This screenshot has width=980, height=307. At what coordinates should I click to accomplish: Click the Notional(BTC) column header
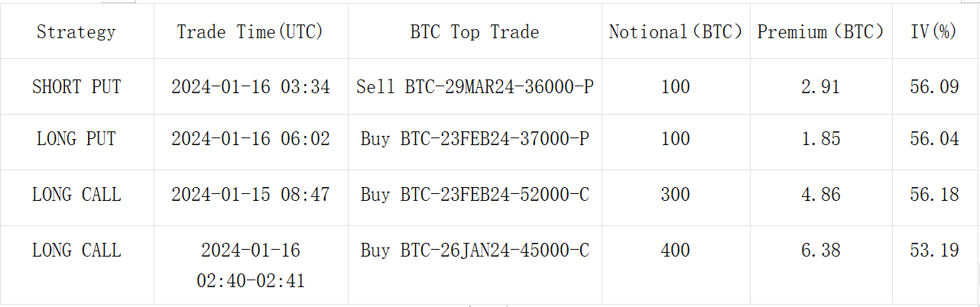click(x=676, y=32)
